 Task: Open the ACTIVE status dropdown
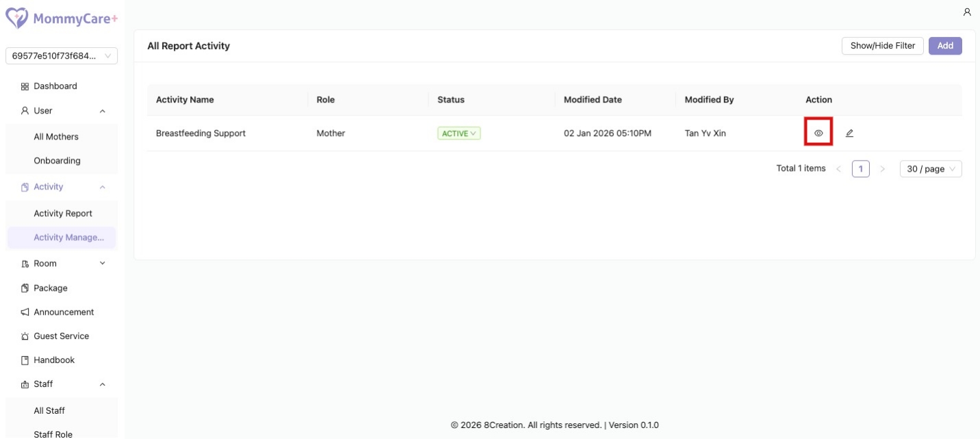(459, 133)
